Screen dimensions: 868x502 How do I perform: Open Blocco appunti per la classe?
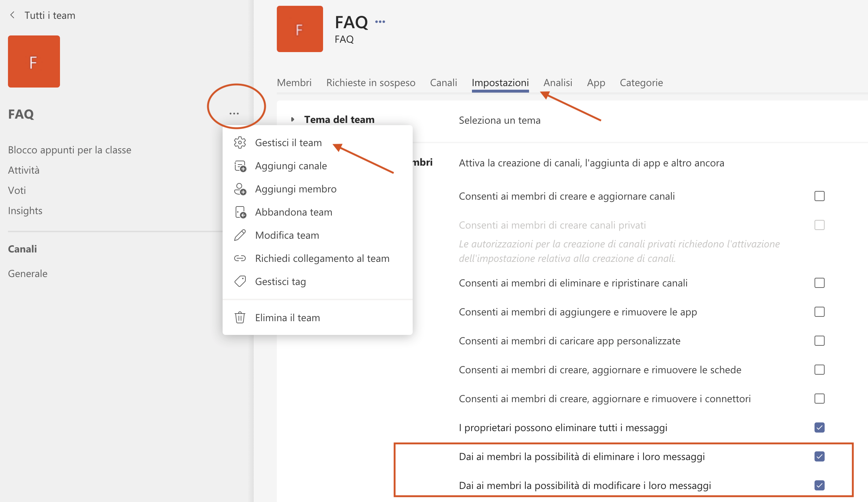(70, 150)
